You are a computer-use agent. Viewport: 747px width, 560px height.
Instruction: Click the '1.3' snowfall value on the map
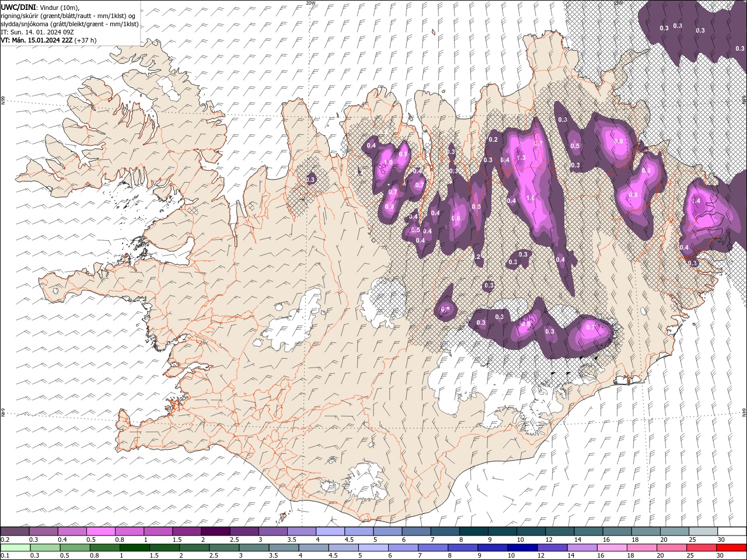[x=521, y=157]
